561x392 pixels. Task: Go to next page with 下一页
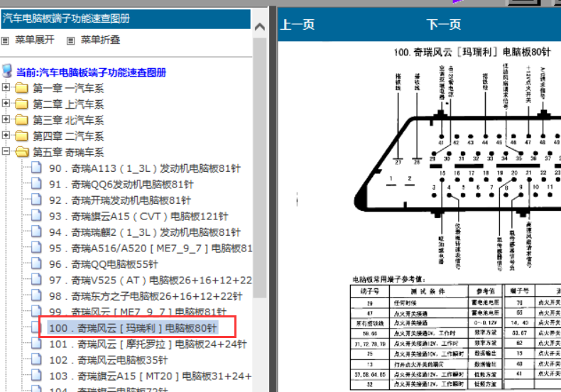pos(444,25)
